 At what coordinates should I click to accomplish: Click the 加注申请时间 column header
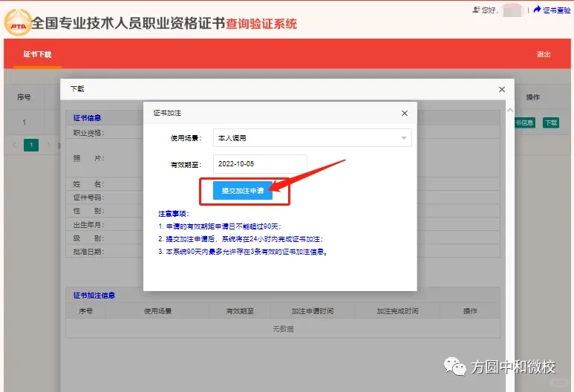pyautogui.click(x=313, y=311)
